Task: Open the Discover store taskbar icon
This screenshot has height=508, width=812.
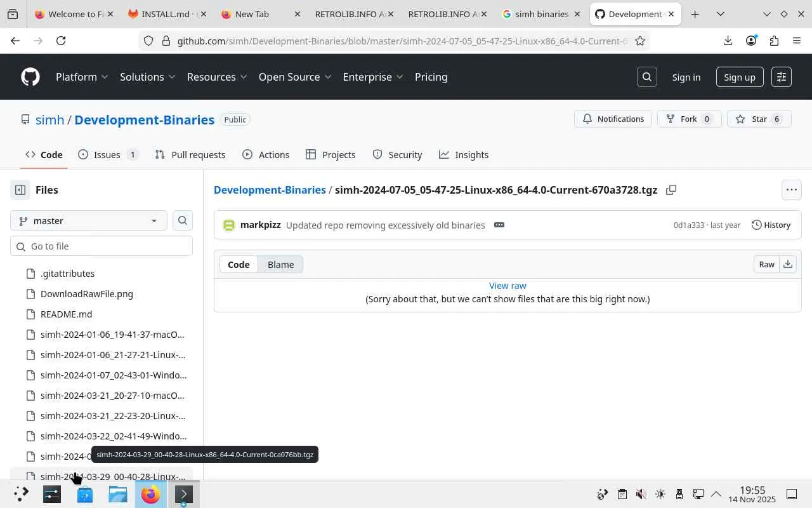Action: tap(84, 494)
